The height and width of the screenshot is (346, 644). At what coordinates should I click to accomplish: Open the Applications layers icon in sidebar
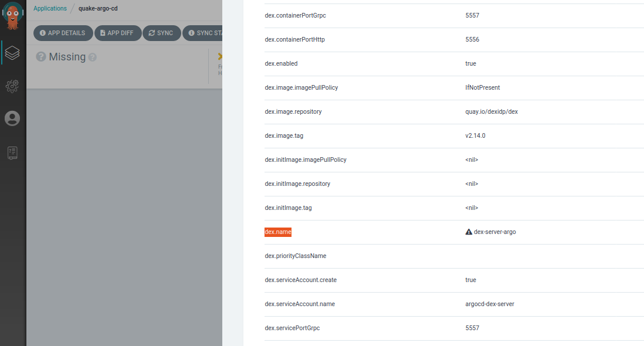(x=12, y=53)
